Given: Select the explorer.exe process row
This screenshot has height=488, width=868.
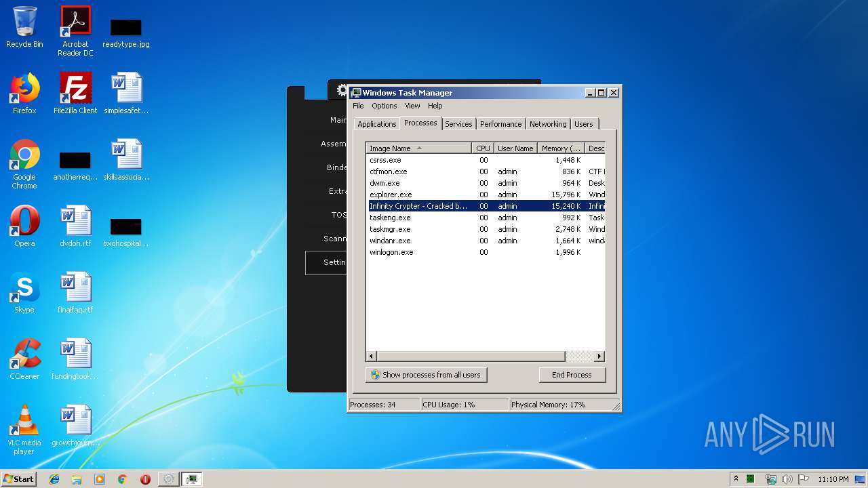Looking at the screenshot, I should click(x=486, y=195).
